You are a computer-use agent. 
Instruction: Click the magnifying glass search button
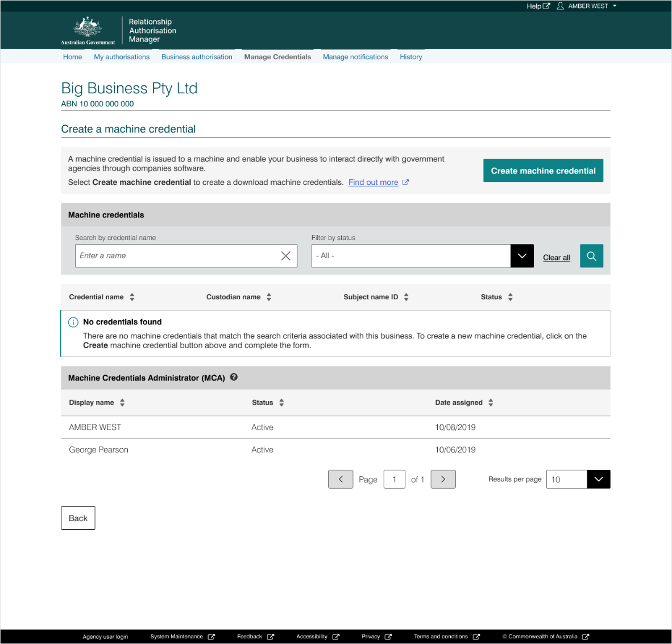(591, 256)
